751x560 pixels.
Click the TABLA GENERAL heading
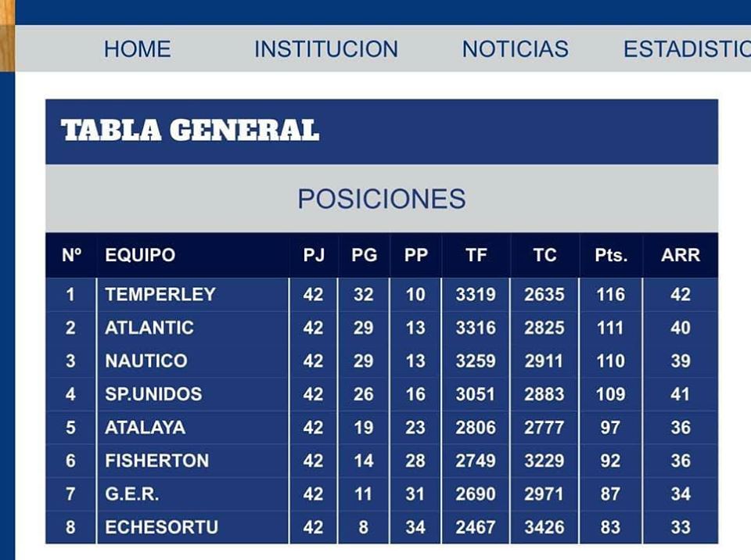coord(190,131)
